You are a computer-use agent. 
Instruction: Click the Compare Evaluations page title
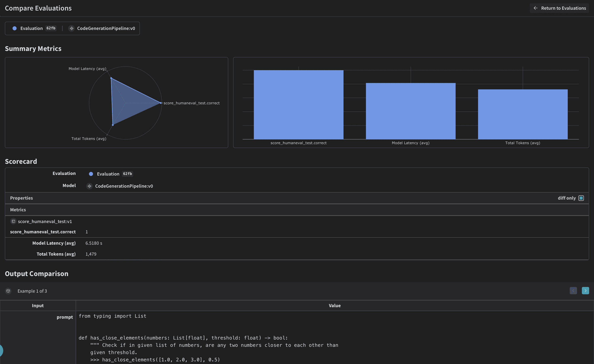[x=38, y=8]
